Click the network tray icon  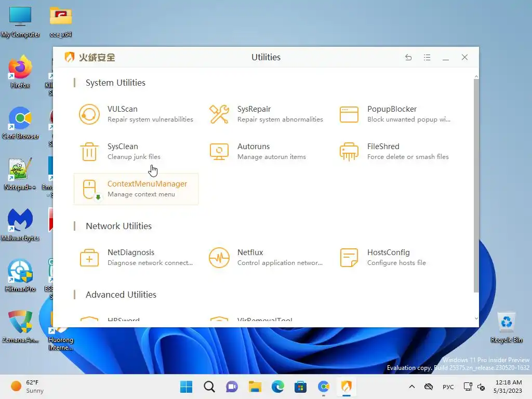(x=468, y=387)
